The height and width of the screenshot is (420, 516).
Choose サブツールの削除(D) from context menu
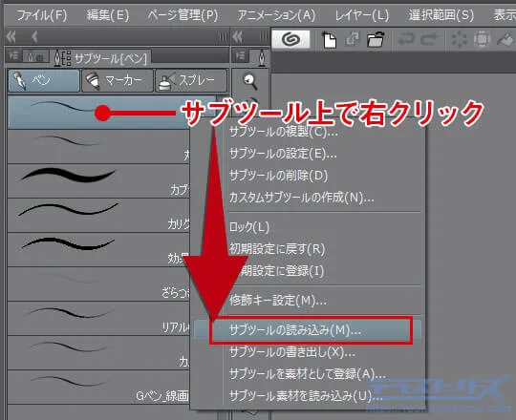(x=278, y=176)
